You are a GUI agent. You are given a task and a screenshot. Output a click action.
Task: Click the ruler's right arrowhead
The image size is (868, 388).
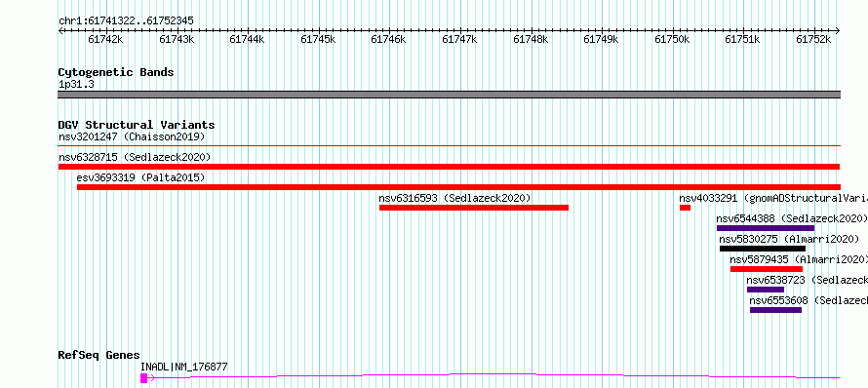[838, 31]
